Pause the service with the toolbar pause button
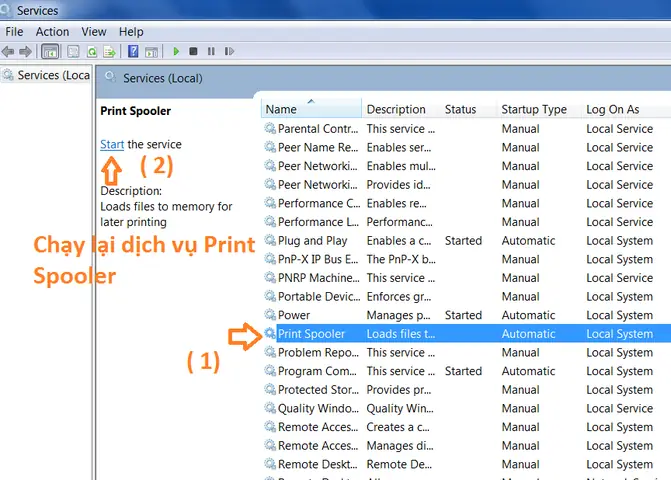Screen dimensions: 671x480 click(211, 51)
